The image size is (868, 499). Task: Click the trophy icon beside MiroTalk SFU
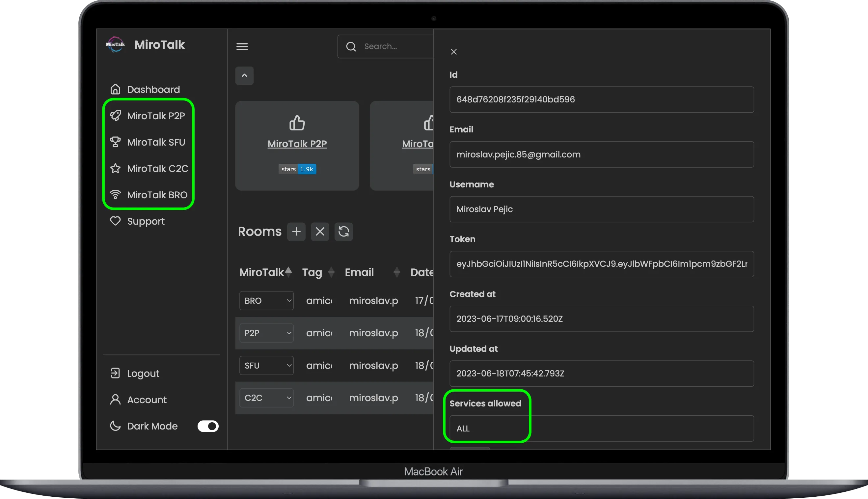(116, 142)
